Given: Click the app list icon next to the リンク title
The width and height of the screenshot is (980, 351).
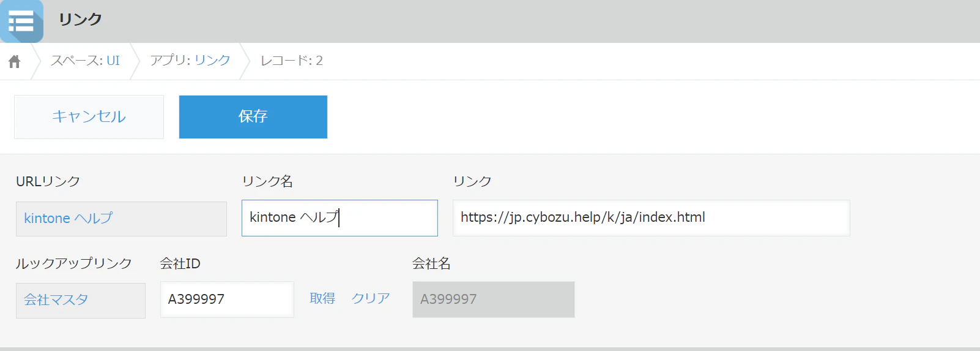Looking at the screenshot, I should 21,21.
